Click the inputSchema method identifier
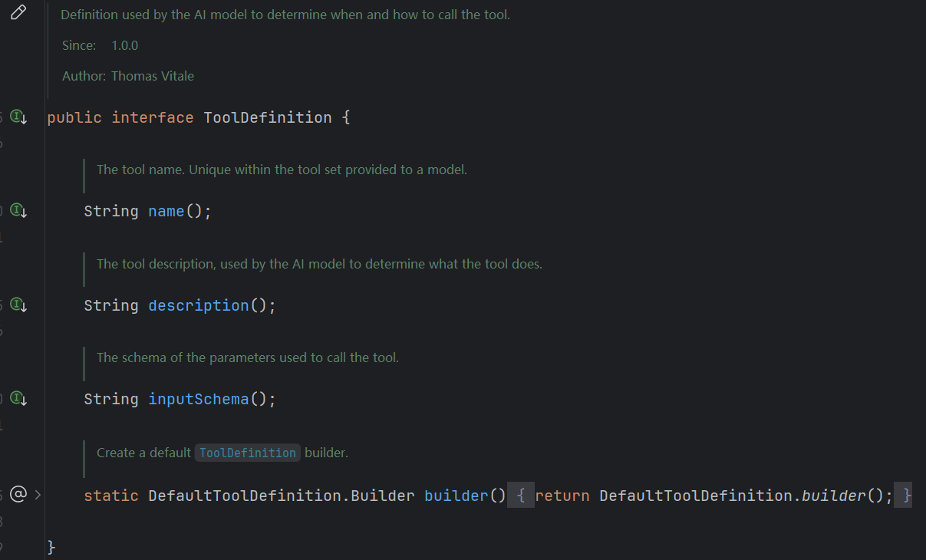The width and height of the screenshot is (926, 560). tap(199, 399)
